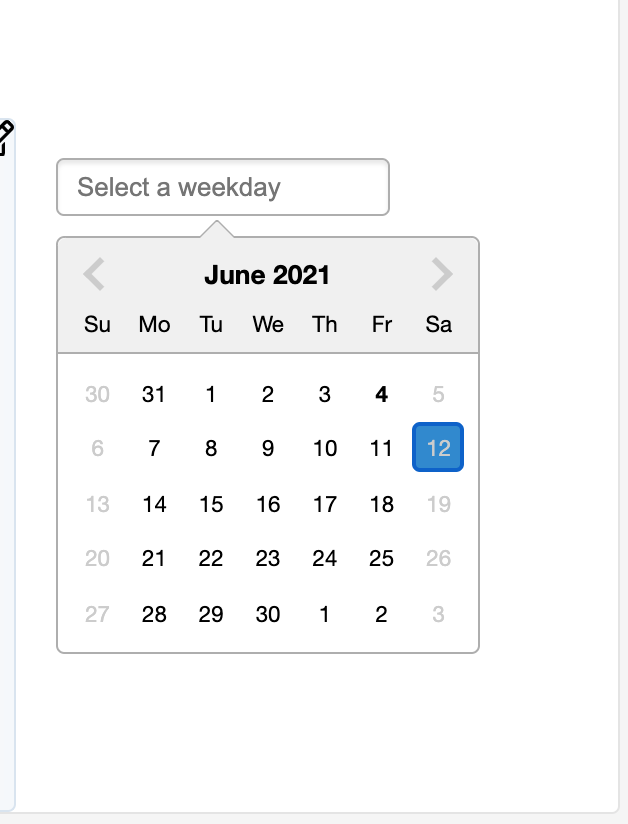Select date 24 in the calendar
628x824 pixels.
pos(324,558)
